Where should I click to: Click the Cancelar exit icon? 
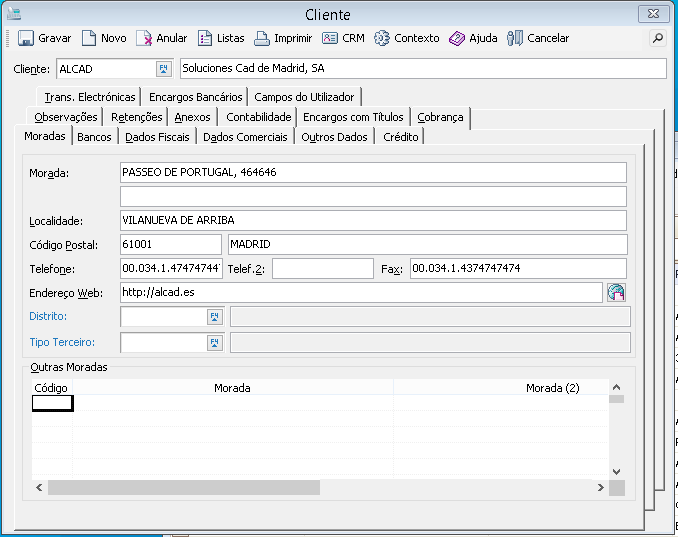515,38
